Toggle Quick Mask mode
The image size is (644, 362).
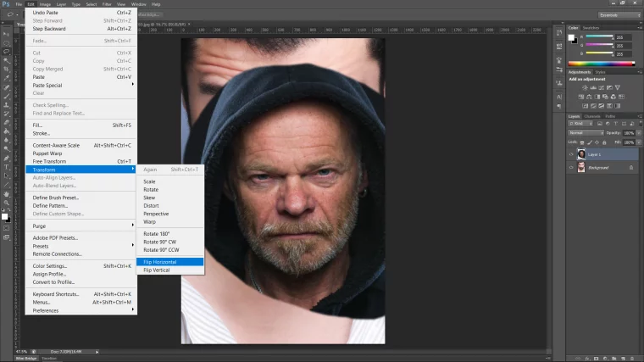tap(6, 228)
